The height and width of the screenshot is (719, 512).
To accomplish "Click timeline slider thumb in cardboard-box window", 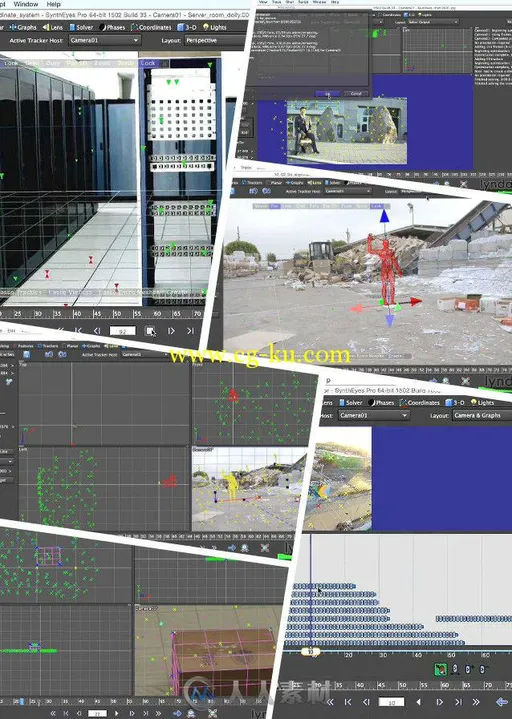I will click(x=21, y=702).
